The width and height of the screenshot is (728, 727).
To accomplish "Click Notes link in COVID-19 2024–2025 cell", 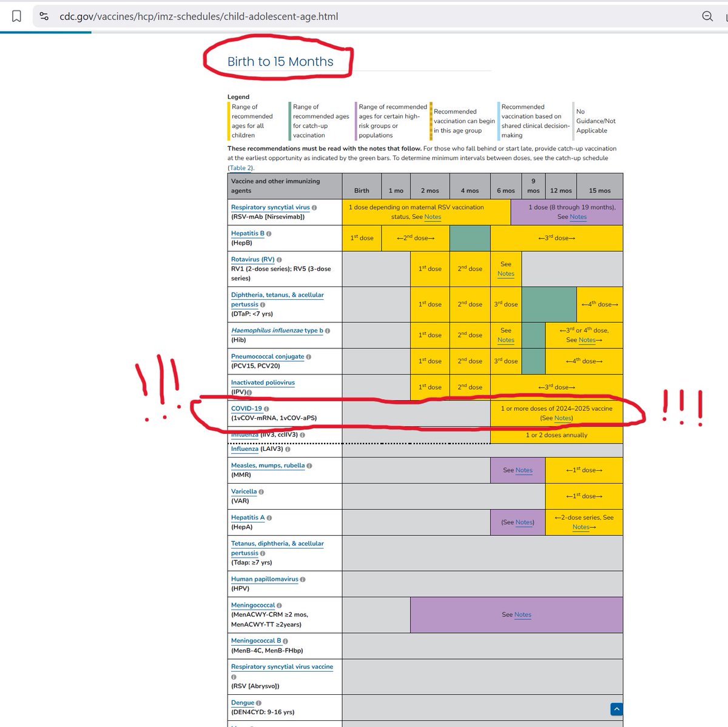I will (562, 419).
